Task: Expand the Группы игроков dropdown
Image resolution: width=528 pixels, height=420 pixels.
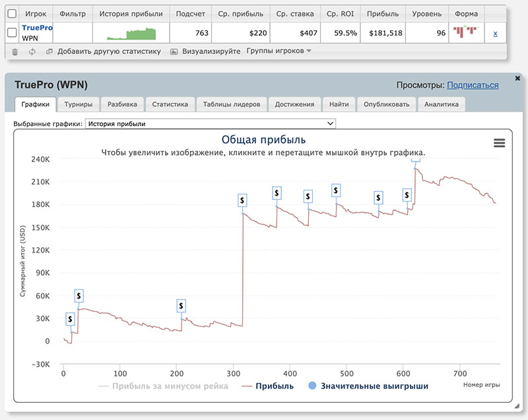Action: tap(278, 51)
